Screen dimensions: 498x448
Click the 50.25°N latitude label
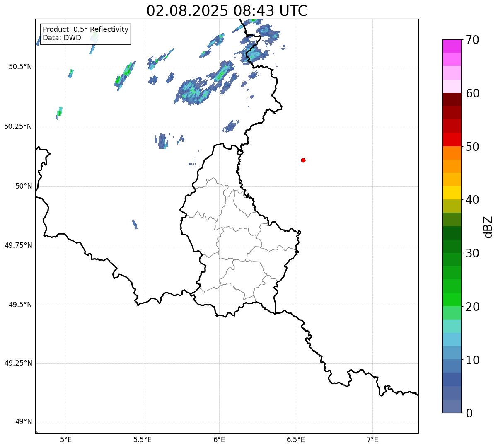coord(18,126)
